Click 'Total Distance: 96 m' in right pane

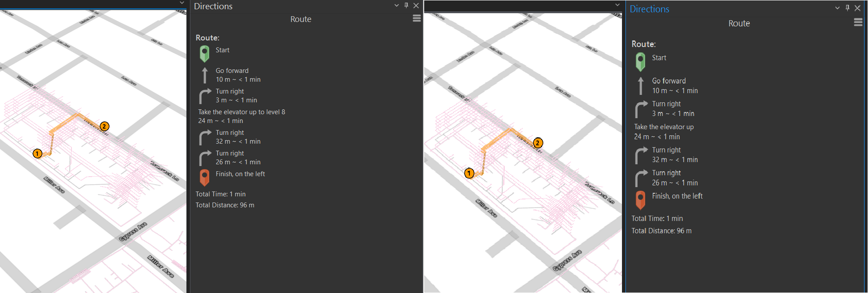pos(661,231)
